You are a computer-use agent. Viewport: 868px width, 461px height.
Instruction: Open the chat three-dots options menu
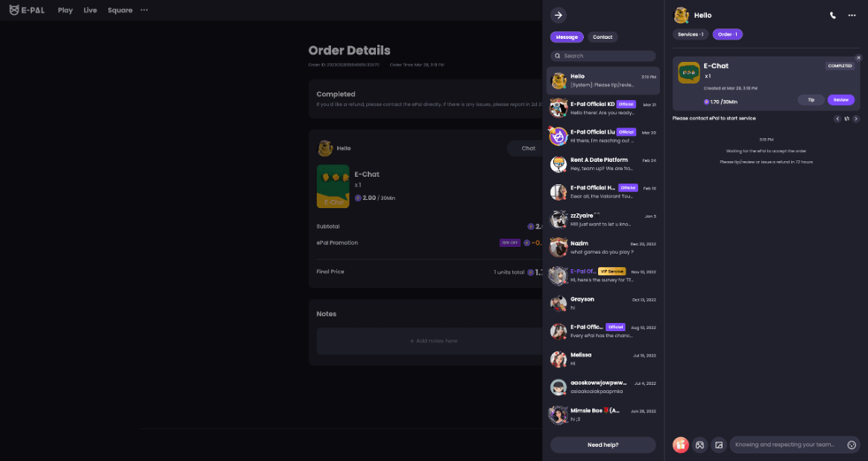pos(852,16)
